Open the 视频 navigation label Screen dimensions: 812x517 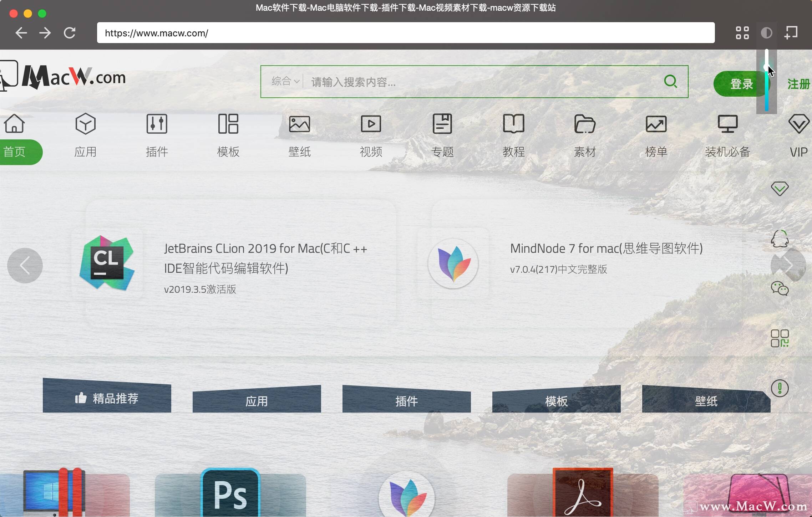[x=371, y=152]
